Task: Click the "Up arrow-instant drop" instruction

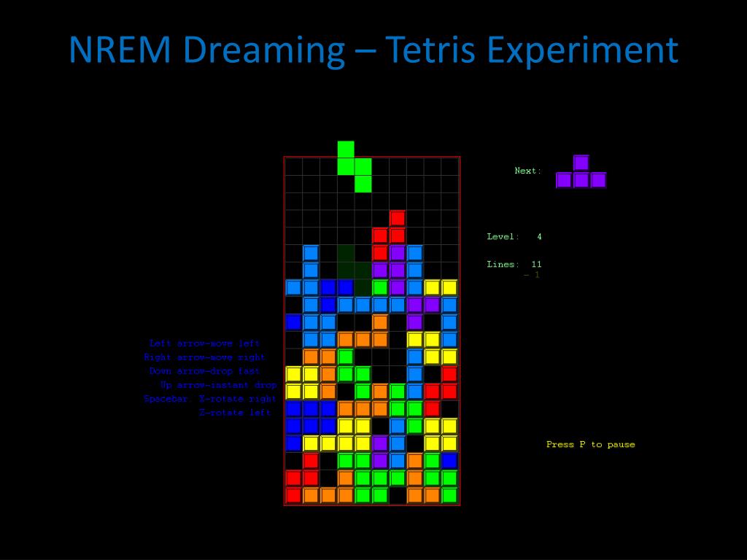Action: [218, 385]
